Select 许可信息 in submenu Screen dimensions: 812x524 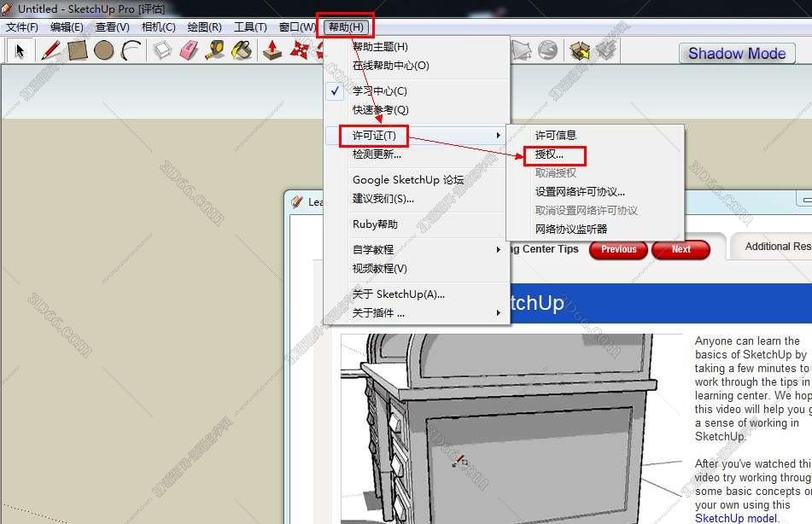595,135
